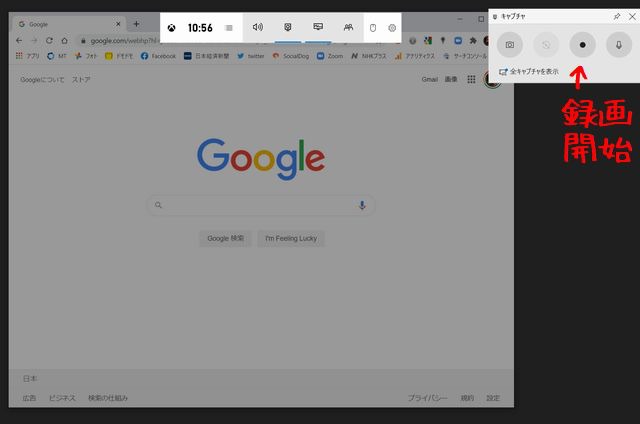Screen dimensions: 640x424
Task: Focus the Google search box
Action: click(x=260, y=205)
